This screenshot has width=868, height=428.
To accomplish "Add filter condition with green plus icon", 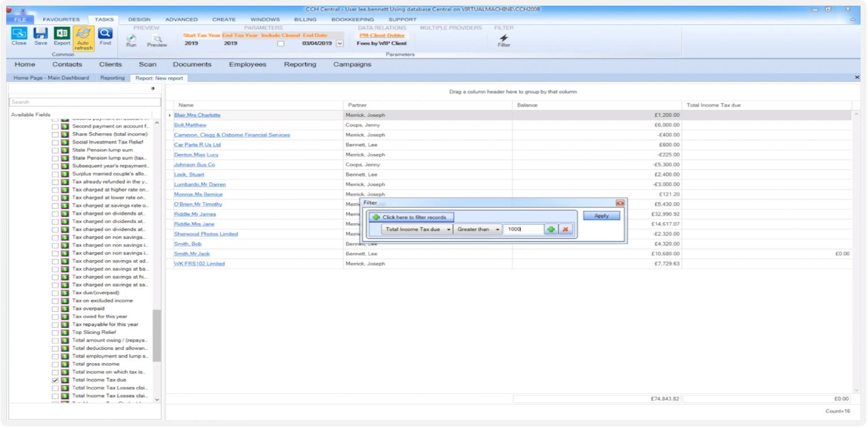I will (x=550, y=229).
